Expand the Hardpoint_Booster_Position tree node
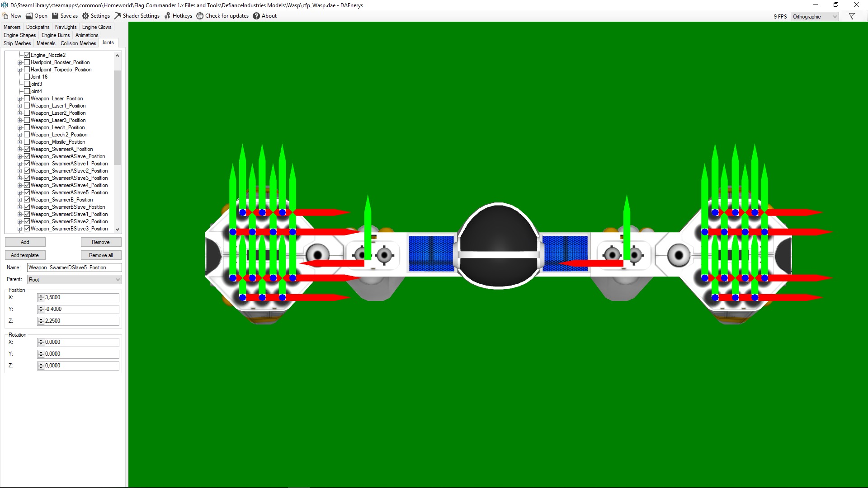Viewport: 868px width, 488px height. click(x=20, y=63)
